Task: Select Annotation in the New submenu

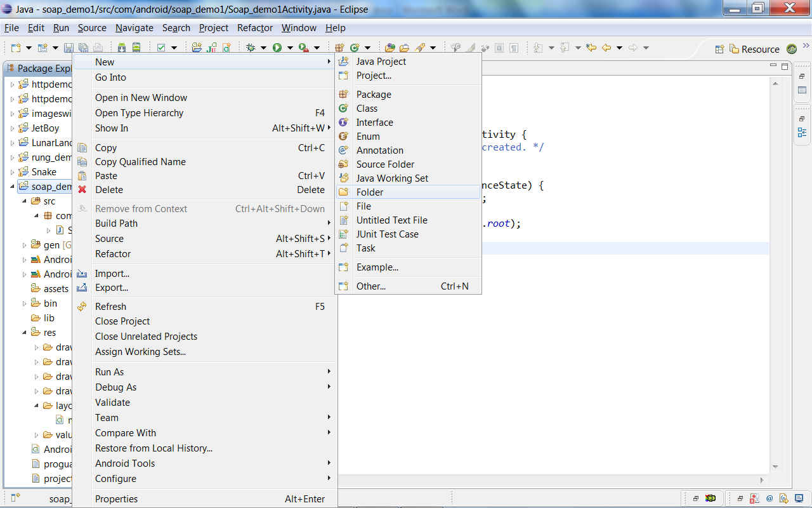Action: pos(409,150)
